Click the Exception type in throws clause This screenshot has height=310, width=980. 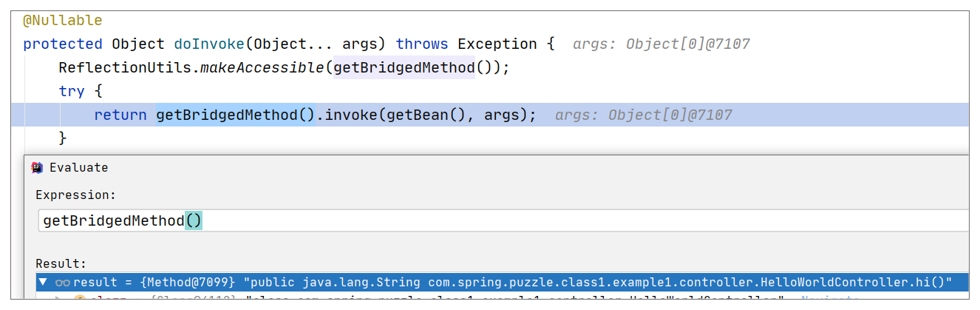(x=497, y=44)
